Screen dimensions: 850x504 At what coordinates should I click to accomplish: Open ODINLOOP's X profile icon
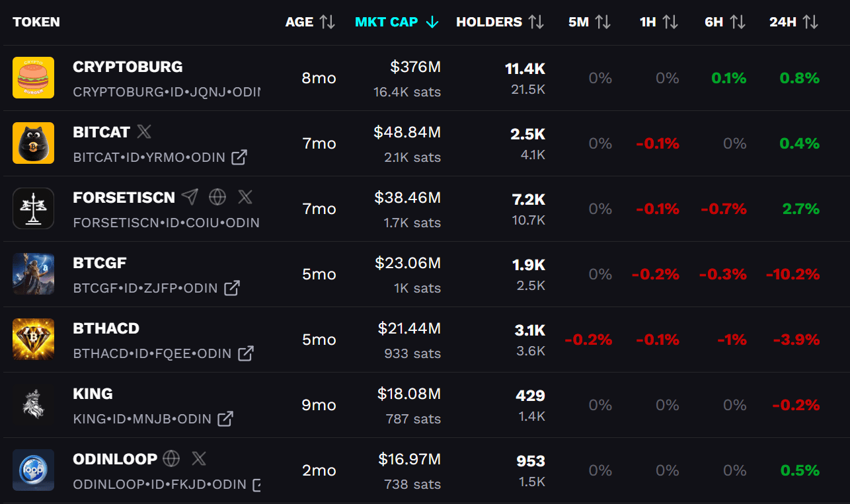coord(199,458)
